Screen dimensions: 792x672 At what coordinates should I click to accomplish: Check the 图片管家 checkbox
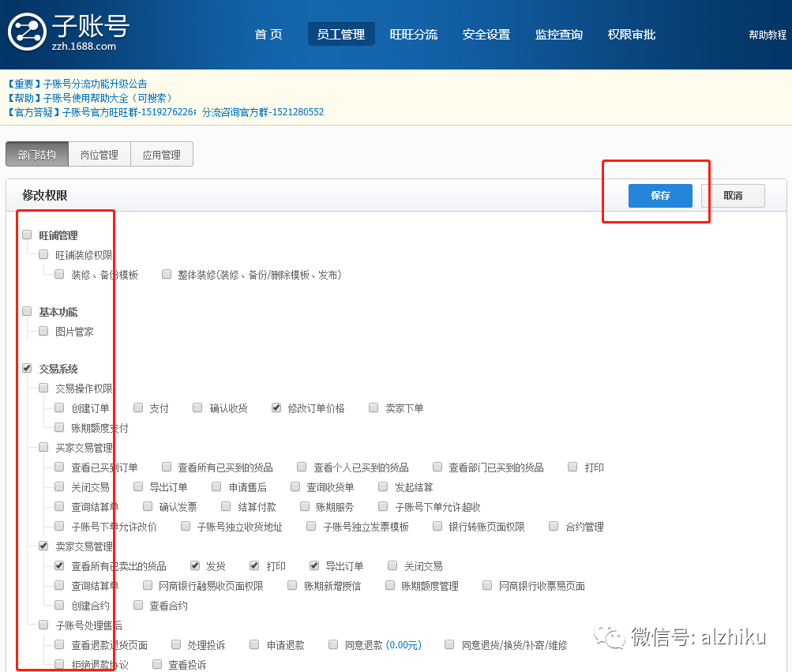(43, 331)
